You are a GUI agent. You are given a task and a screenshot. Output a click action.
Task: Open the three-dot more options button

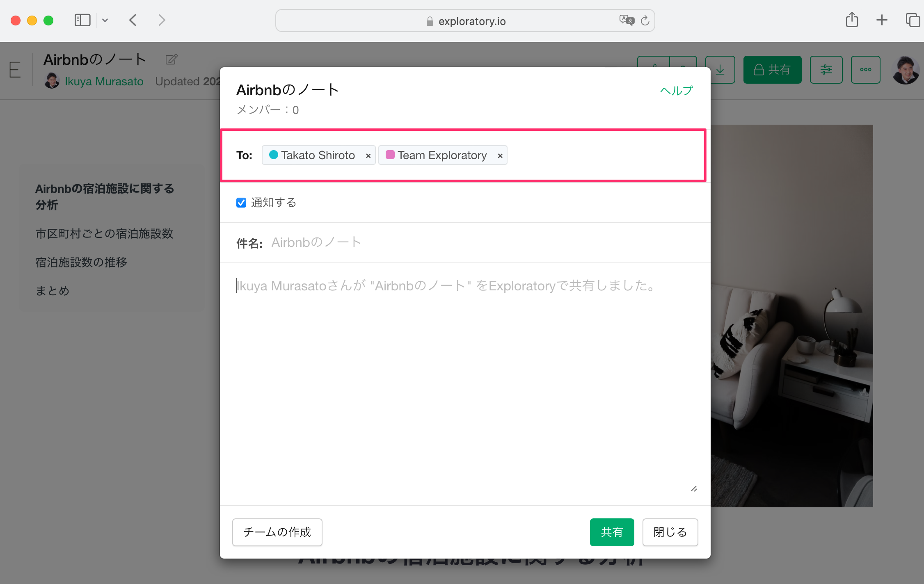point(865,70)
